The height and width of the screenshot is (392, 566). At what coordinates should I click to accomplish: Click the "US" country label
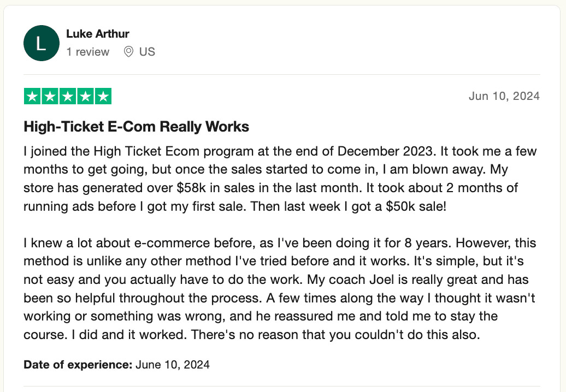coord(147,52)
